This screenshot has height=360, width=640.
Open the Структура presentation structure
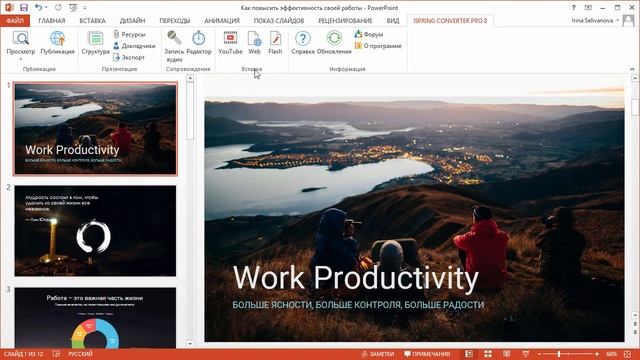(x=96, y=43)
